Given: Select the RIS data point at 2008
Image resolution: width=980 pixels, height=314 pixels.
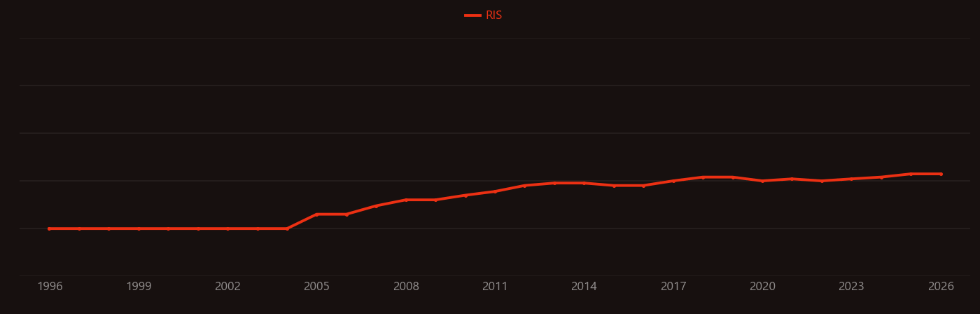Looking at the screenshot, I should 406,200.
